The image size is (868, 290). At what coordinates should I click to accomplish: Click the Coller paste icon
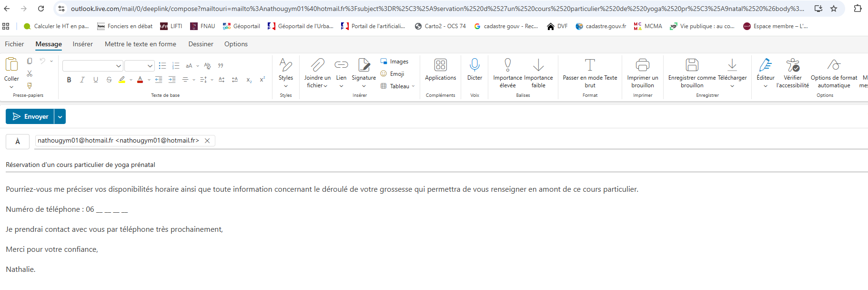pos(11,64)
